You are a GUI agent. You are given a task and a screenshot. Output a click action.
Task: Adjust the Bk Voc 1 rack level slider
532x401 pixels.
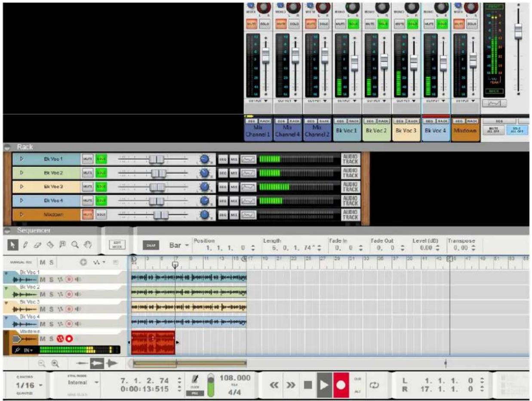click(x=157, y=159)
